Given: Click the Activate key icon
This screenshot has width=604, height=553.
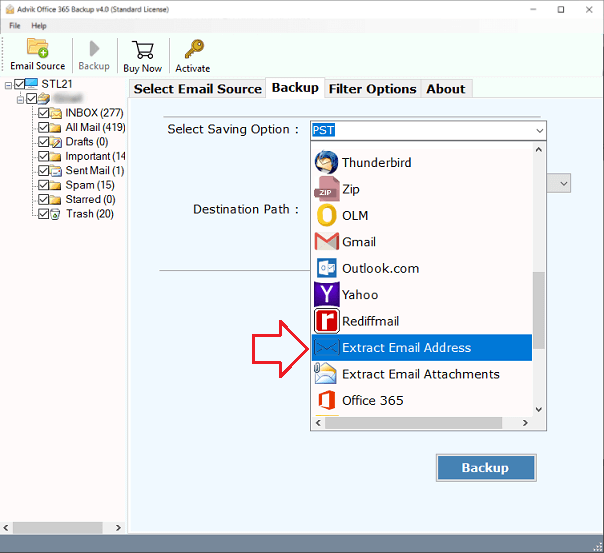Looking at the screenshot, I should coord(194,49).
